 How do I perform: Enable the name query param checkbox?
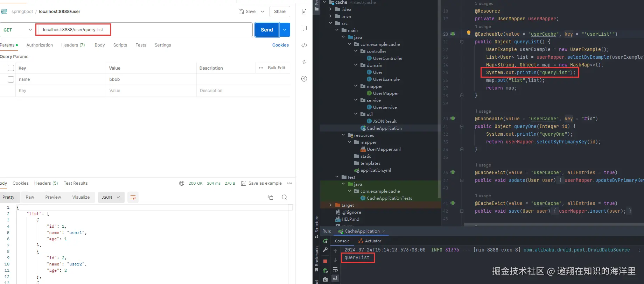pyautogui.click(x=11, y=79)
